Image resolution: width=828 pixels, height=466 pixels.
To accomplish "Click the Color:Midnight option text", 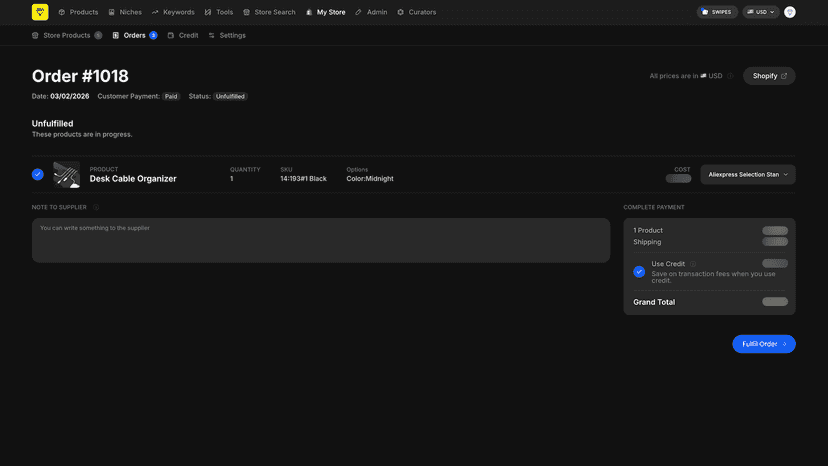I will 370,179.
